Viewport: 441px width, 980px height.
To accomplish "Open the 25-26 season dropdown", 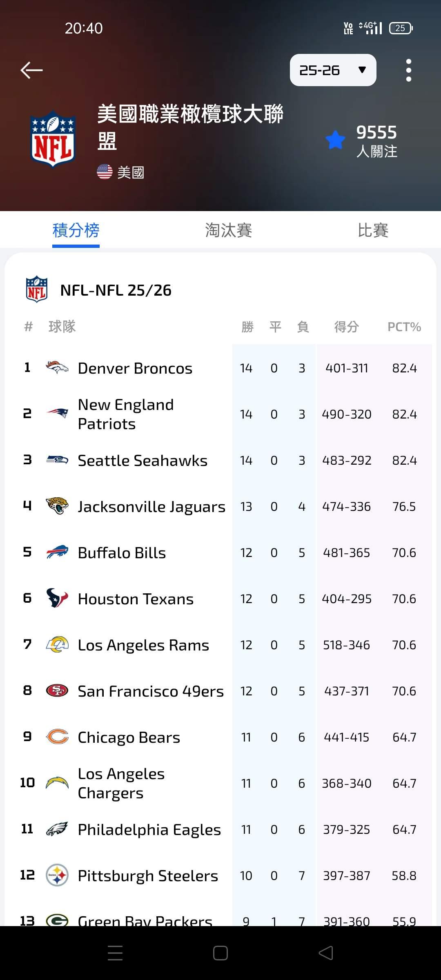I will click(333, 70).
